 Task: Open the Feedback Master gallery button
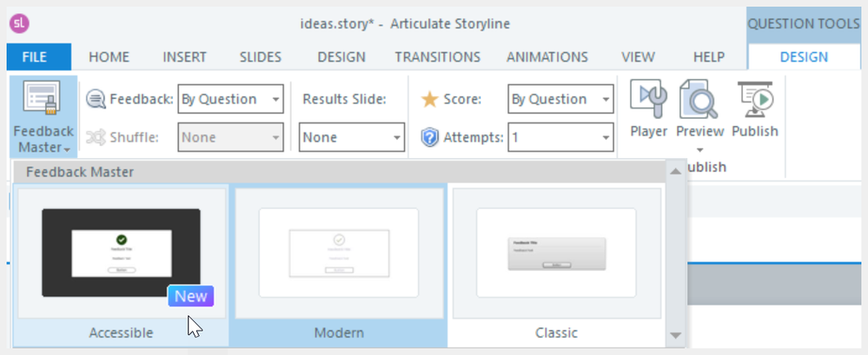pyautogui.click(x=43, y=117)
